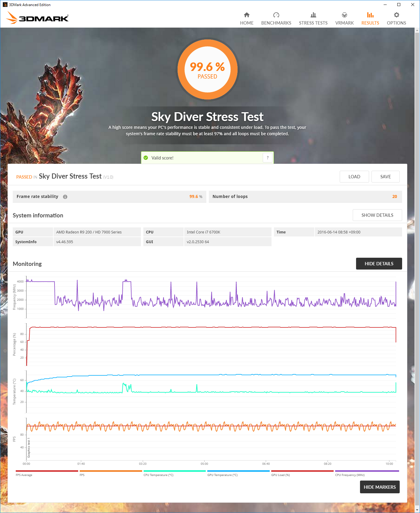Screen dimensions: 420x513
Task: Click the 3DMark logo
Action: coord(38,18)
